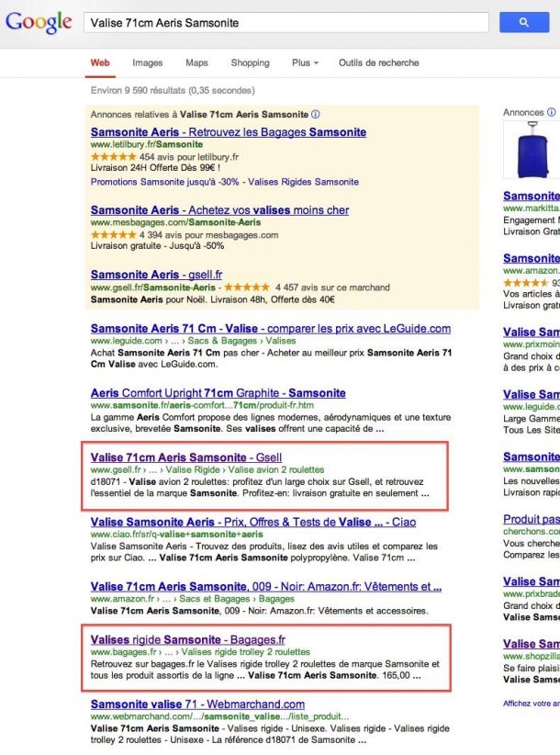Open ad 'Samsonite Aeris - Achetez vos valises moins cher'
This screenshot has width=560, height=755.
[219, 210]
